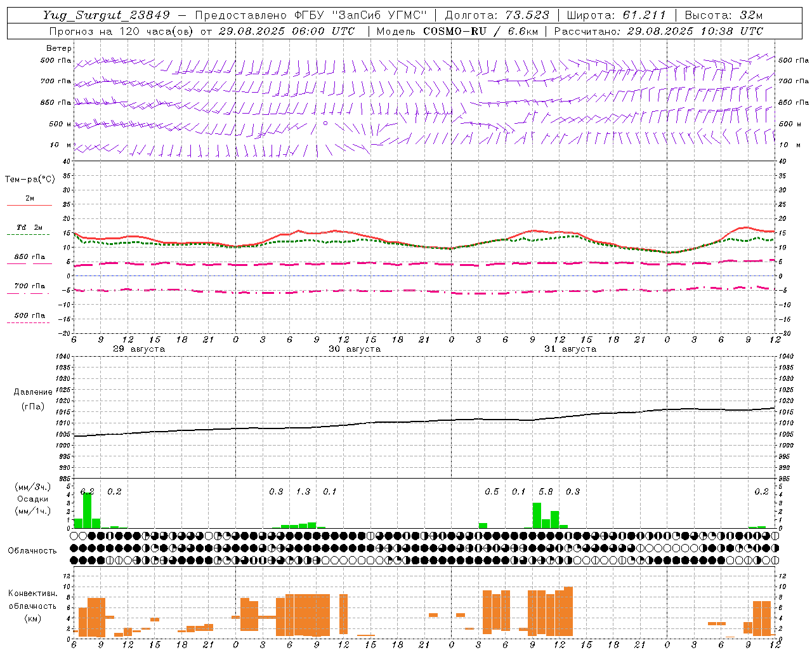Click the station title Yug_Surgut_23849
Screen dimensions: 812x650
[x=107, y=15]
